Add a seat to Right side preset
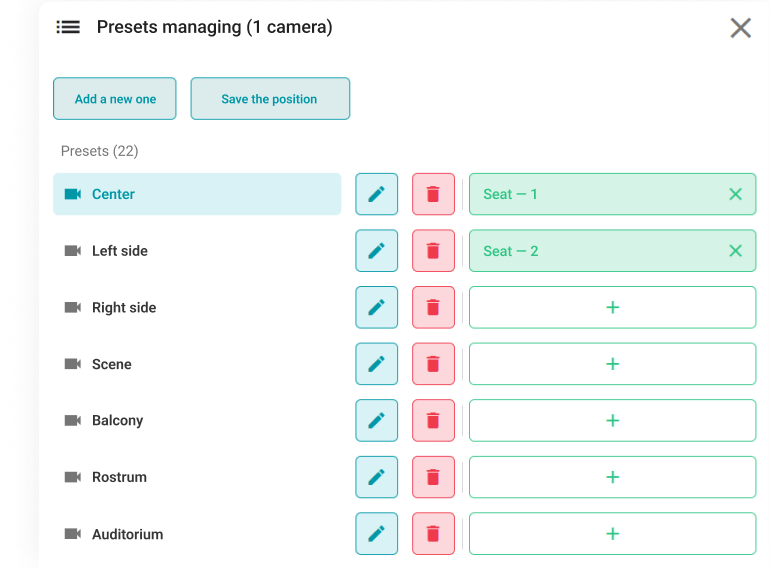This screenshot has width=770, height=568. pos(612,308)
